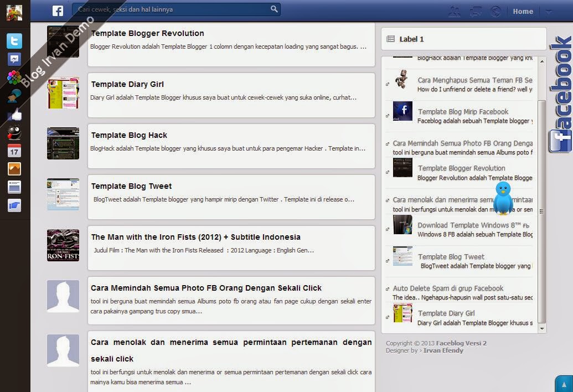
Task: Click avatar placeholder beside Cara Memindah post
Action: pos(63,296)
